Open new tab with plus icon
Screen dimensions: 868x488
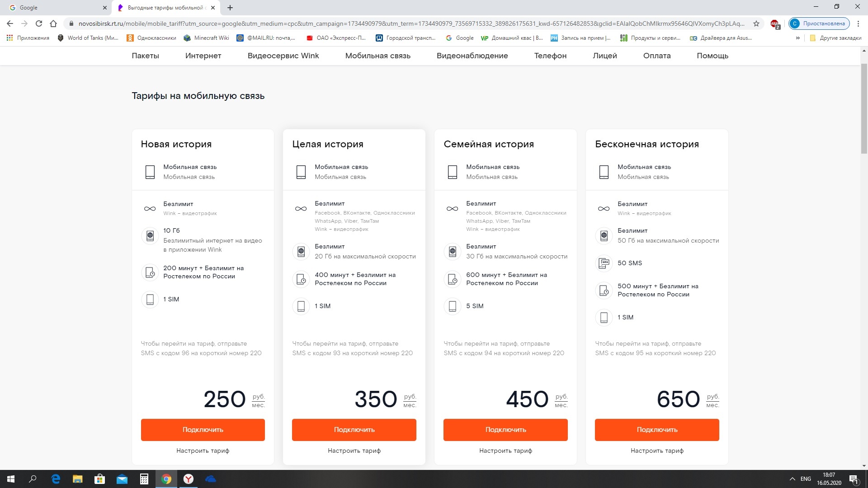(230, 8)
